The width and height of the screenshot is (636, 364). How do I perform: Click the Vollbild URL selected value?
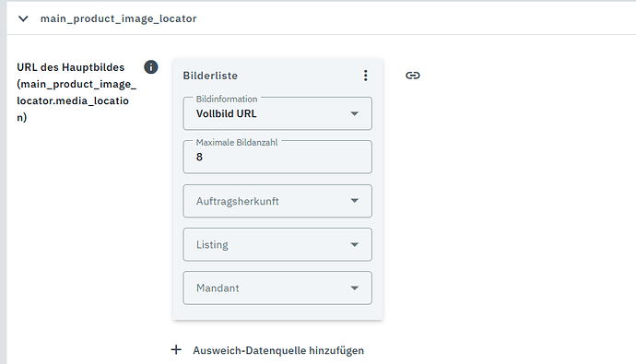227,114
